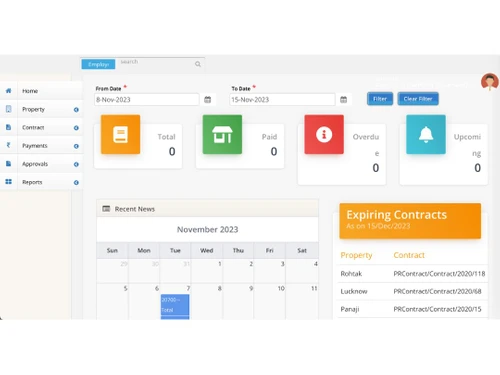
Task: Expand the Contract menu arrow
Action: coord(76,128)
